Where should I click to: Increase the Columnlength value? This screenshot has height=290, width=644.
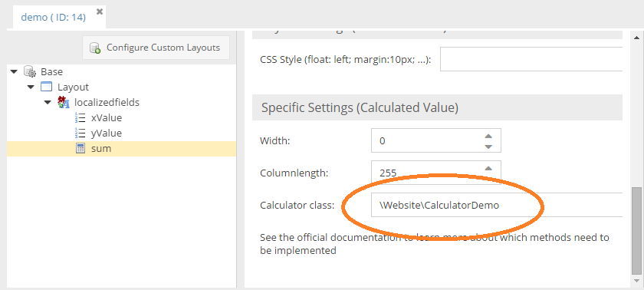pos(488,168)
